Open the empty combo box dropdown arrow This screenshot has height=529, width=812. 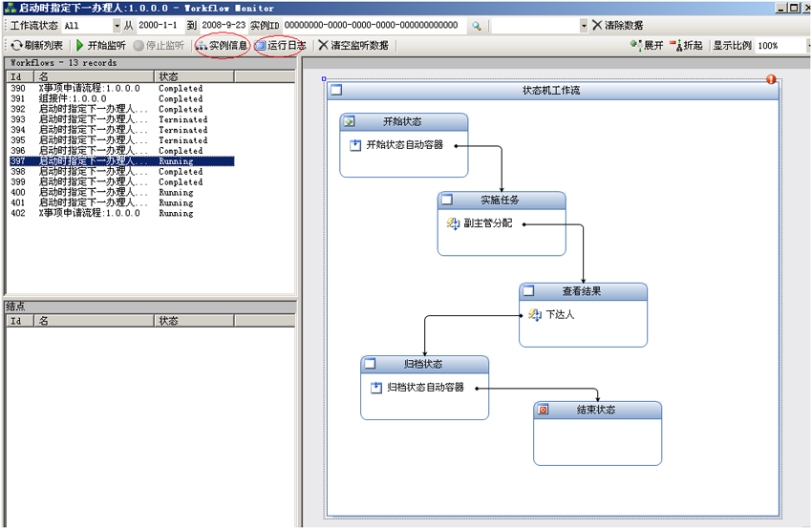[584, 26]
